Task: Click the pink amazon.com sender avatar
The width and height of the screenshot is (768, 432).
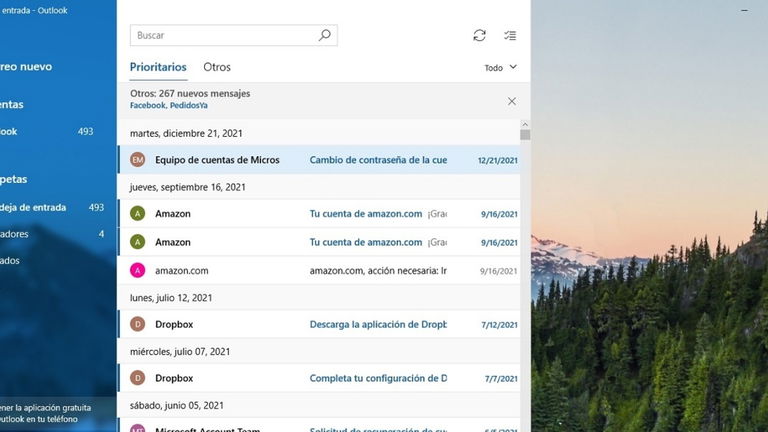Action: click(x=138, y=270)
